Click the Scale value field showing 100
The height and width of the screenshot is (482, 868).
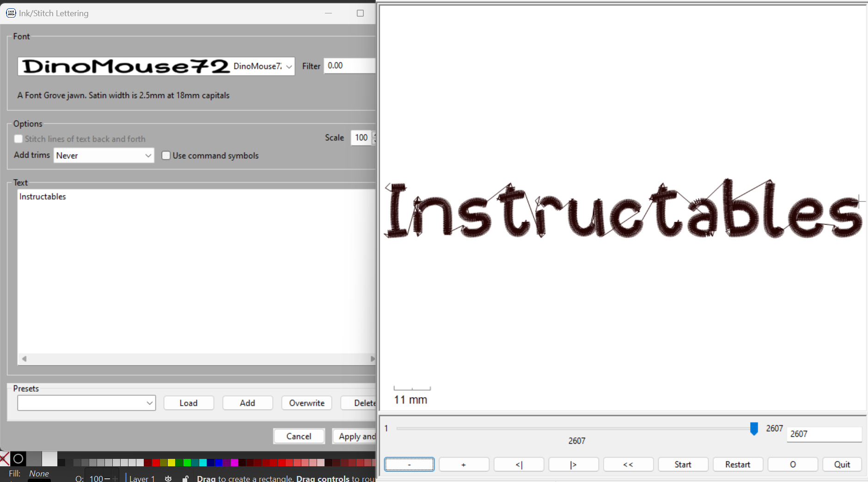coord(361,138)
